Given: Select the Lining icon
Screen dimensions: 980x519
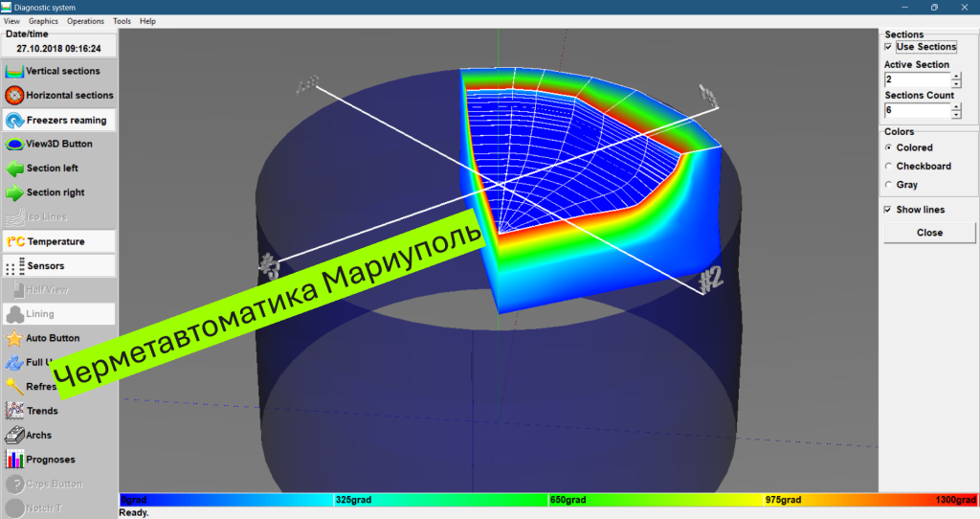Looking at the screenshot, I should 14,314.
